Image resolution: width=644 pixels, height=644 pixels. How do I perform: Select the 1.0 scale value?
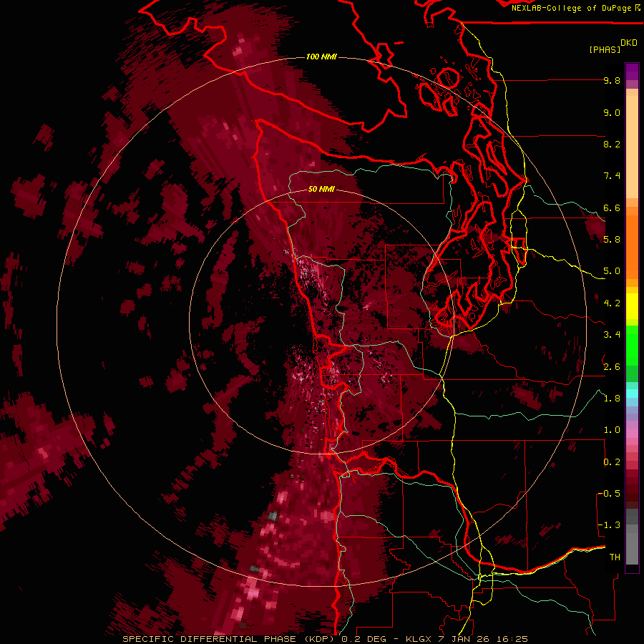pyautogui.click(x=612, y=430)
